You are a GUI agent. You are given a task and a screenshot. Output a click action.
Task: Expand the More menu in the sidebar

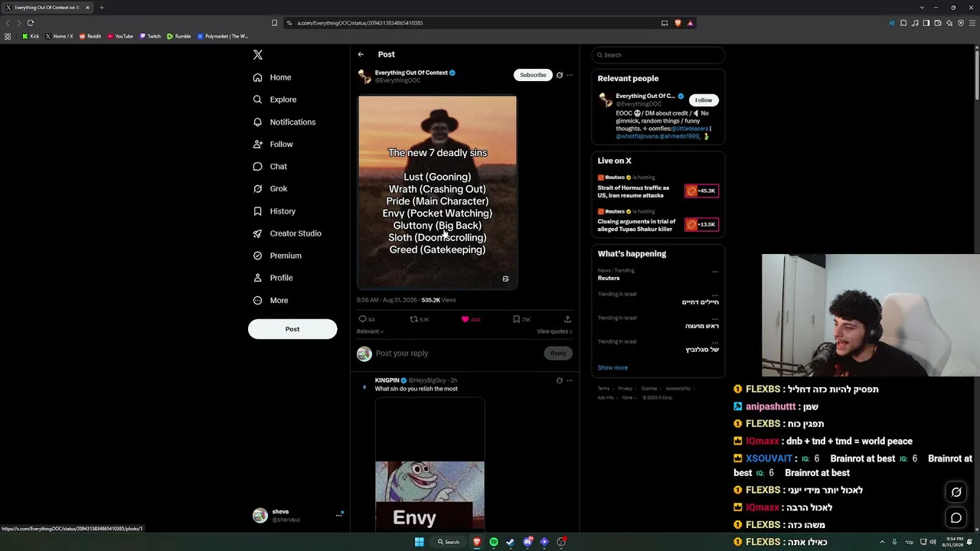coord(270,301)
